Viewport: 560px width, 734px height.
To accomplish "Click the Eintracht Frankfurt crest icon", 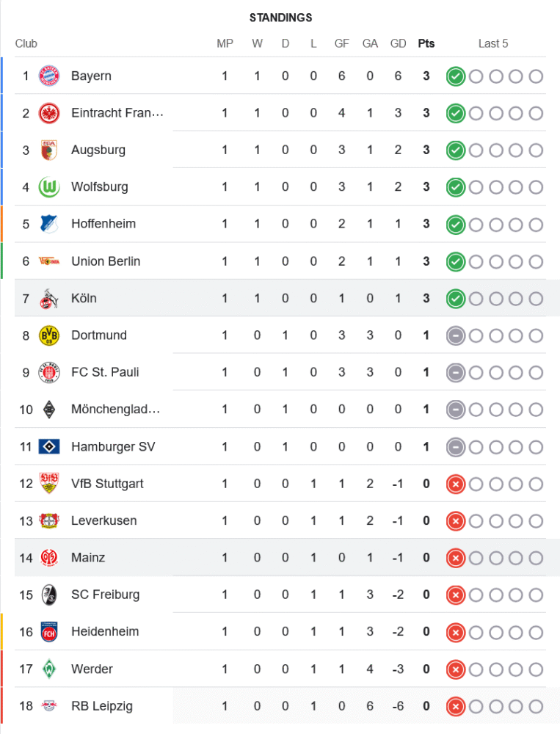I will (49, 113).
